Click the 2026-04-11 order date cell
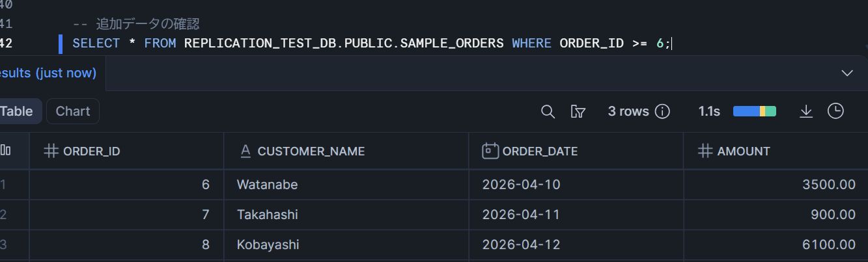 [x=521, y=215]
